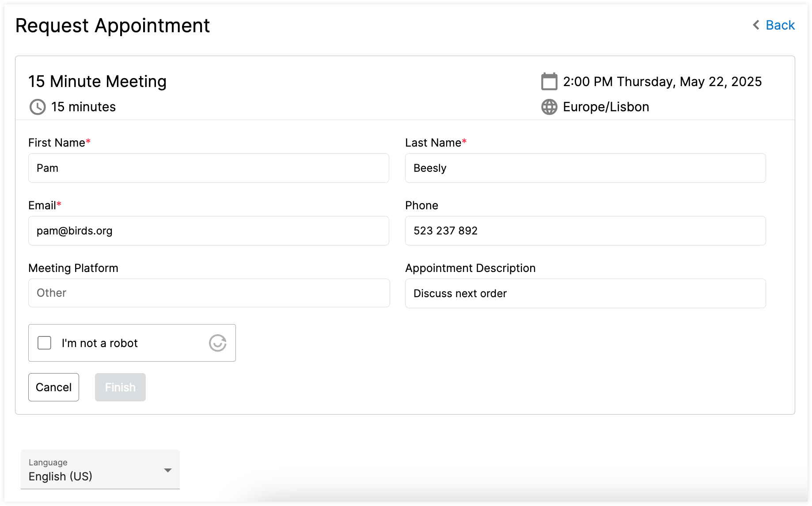812x506 pixels.
Task: Open the Language dropdown
Action: pyautogui.click(x=100, y=469)
